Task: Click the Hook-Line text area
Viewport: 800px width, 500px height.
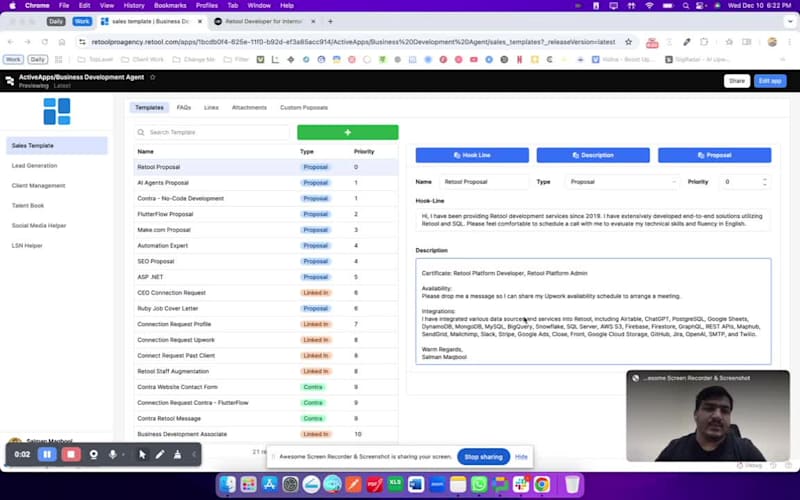Action: click(593, 220)
